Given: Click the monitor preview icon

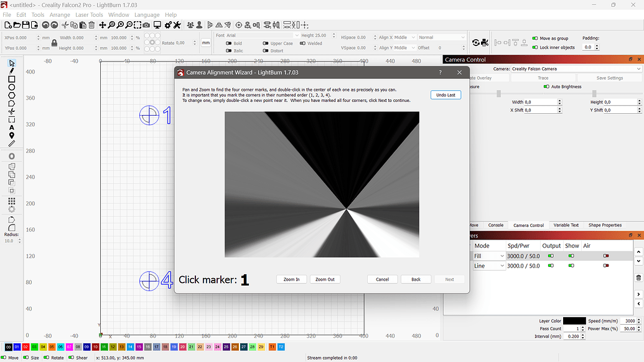Looking at the screenshot, I should (157, 25).
